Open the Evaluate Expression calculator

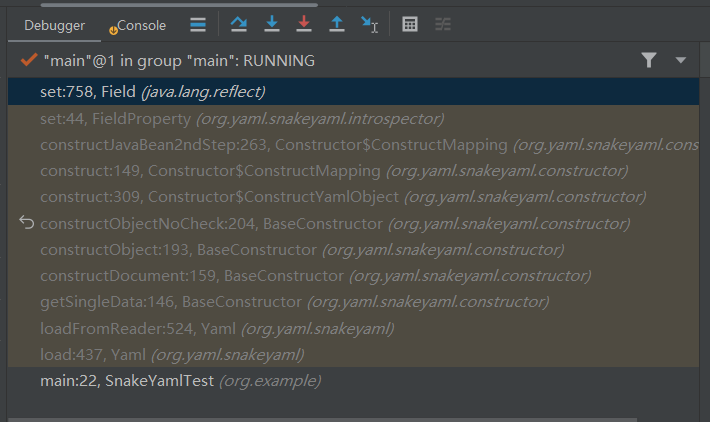coord(410,24)
